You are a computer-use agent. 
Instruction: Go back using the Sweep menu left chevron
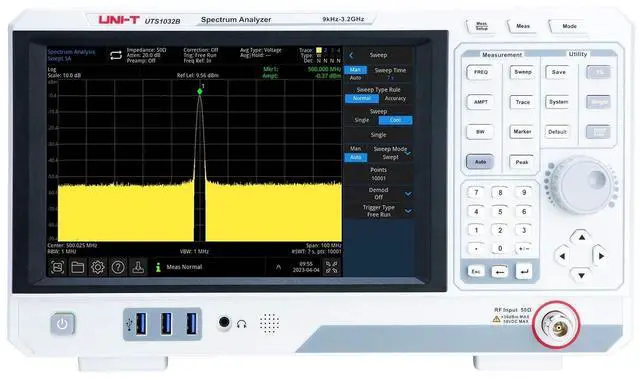[x=351, y=55]
